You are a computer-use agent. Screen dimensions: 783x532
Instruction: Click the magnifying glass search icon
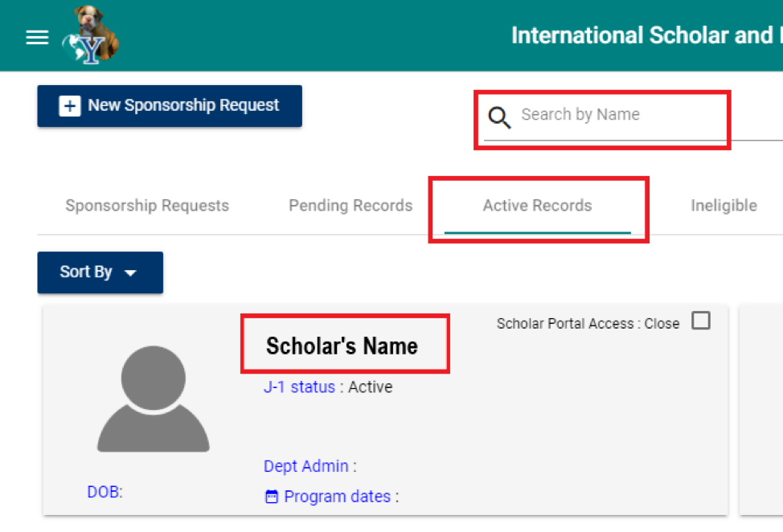499,117
